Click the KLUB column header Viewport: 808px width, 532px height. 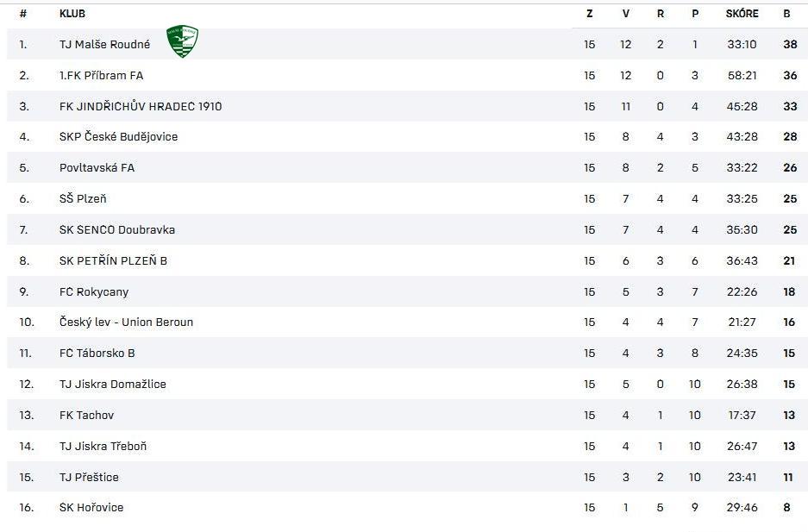72,14
